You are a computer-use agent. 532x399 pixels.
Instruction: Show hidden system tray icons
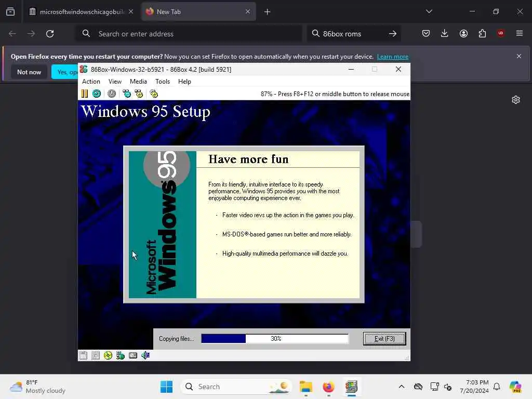[402, 387]
